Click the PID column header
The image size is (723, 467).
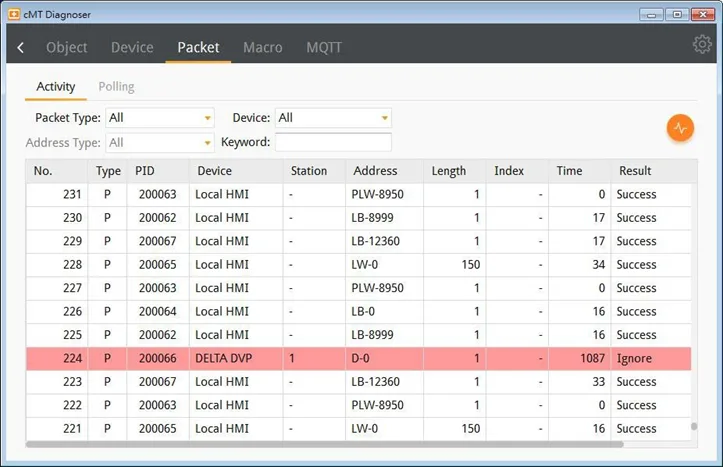[158, 171]
